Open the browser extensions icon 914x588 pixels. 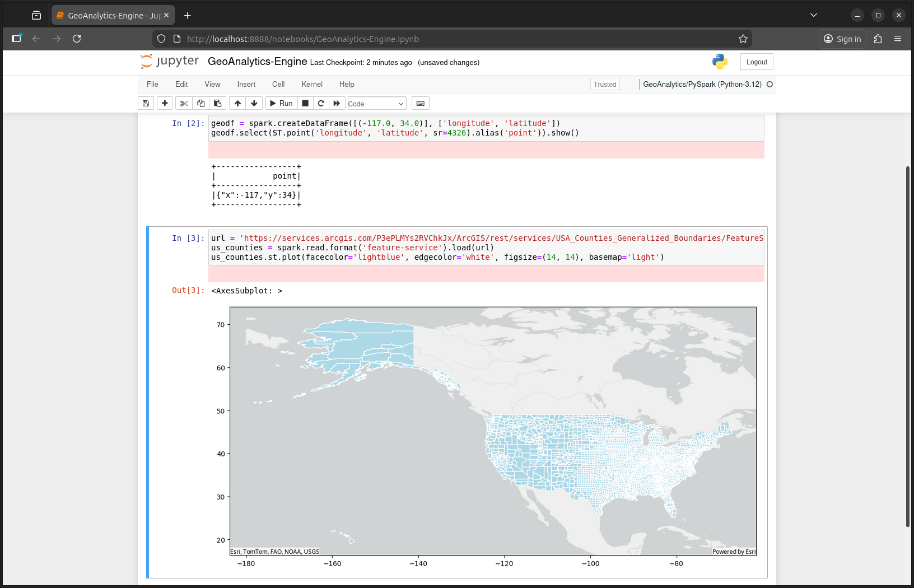tap(878, 39)
